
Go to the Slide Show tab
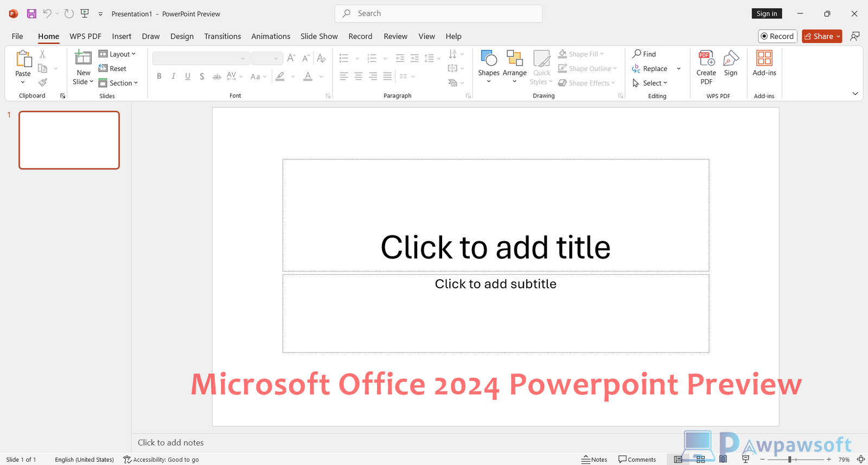(319, 36)
